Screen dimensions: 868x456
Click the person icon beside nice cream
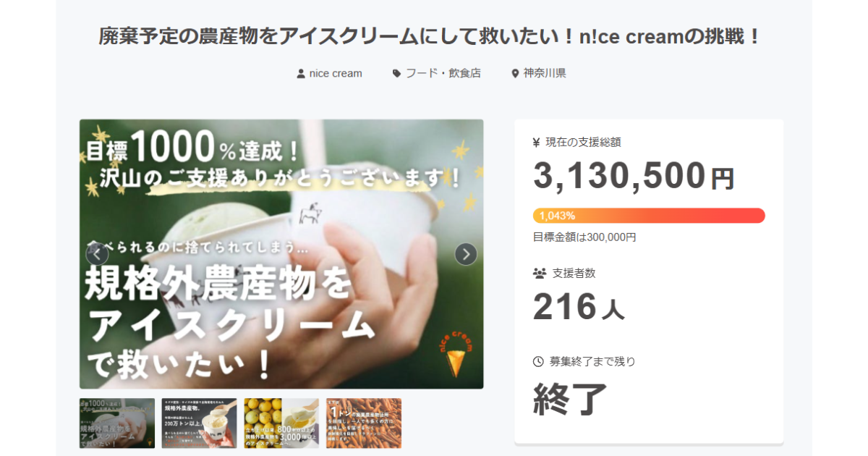tap(301, 74)
